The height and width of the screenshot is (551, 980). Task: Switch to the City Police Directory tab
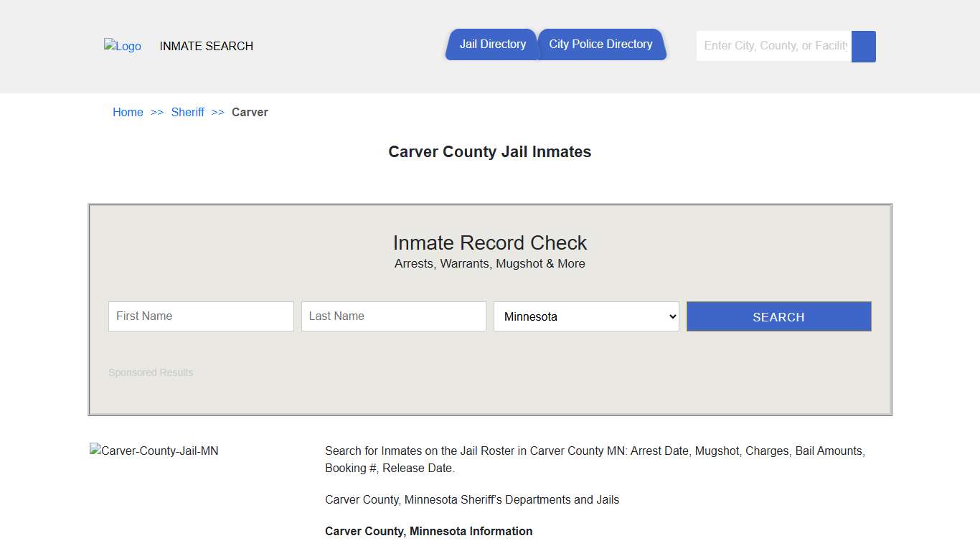[601, 44]
